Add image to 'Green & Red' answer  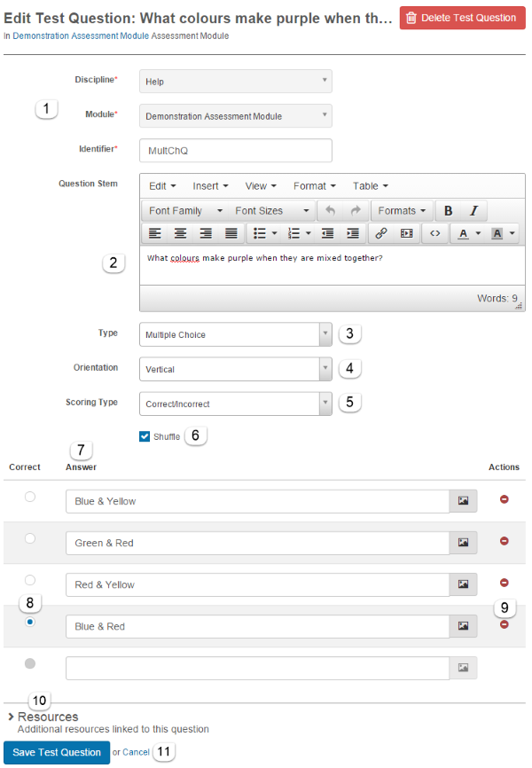(x=463, y=543)
